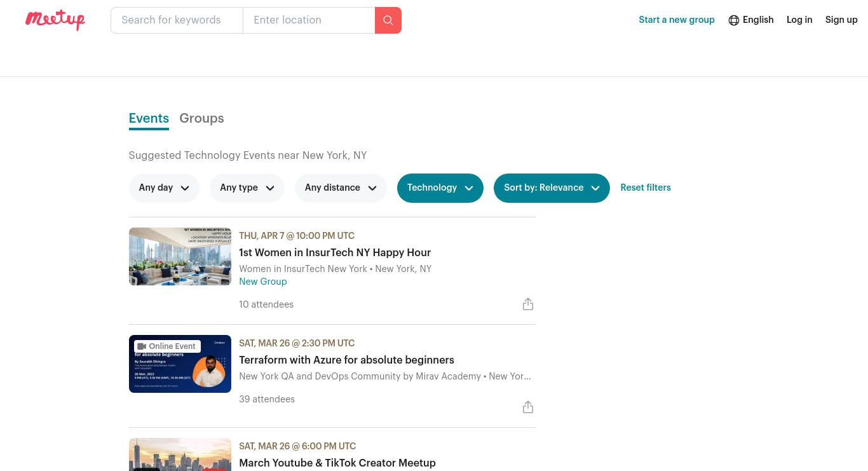Open 1st Women in InsurTech NY Happy Hour

(x=335, y=252)
